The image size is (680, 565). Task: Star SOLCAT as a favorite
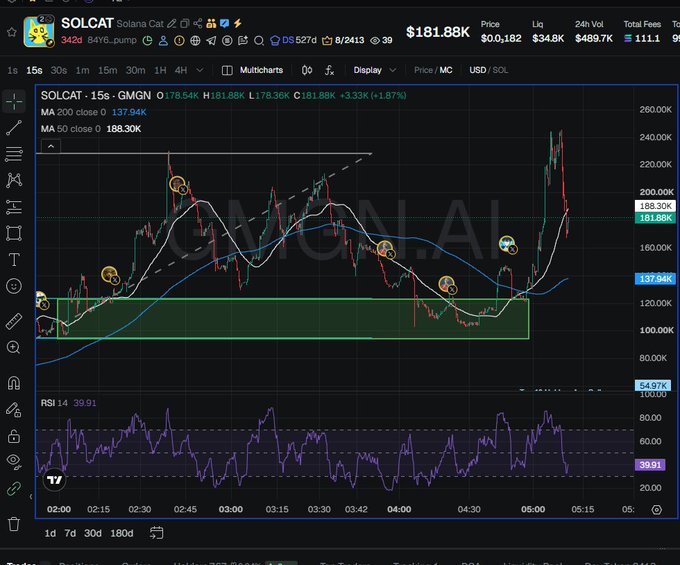pos(12,32)
